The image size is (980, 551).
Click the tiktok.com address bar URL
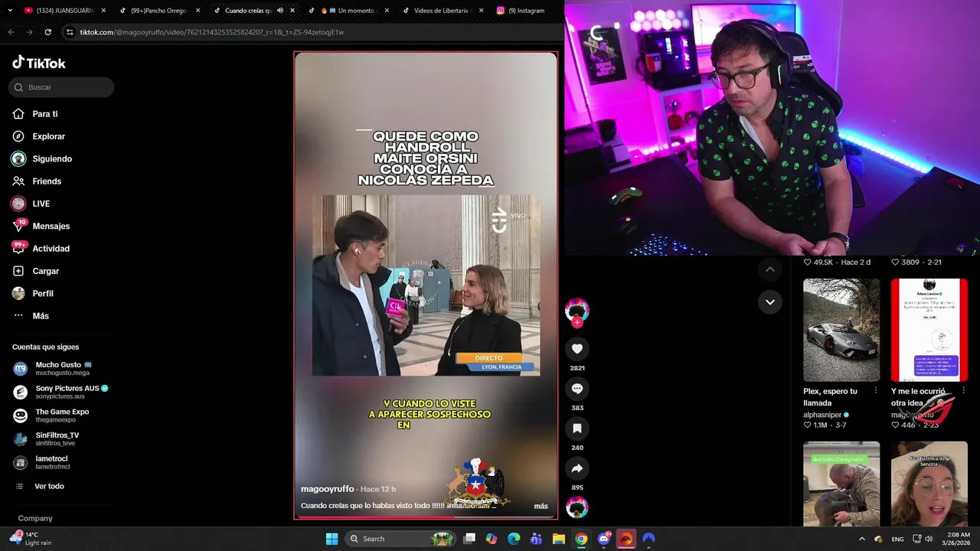click(211, 32)
